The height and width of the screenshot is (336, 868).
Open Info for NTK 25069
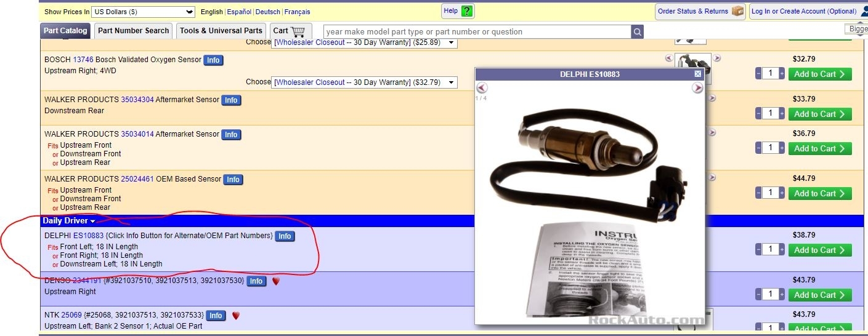point(215,316)
